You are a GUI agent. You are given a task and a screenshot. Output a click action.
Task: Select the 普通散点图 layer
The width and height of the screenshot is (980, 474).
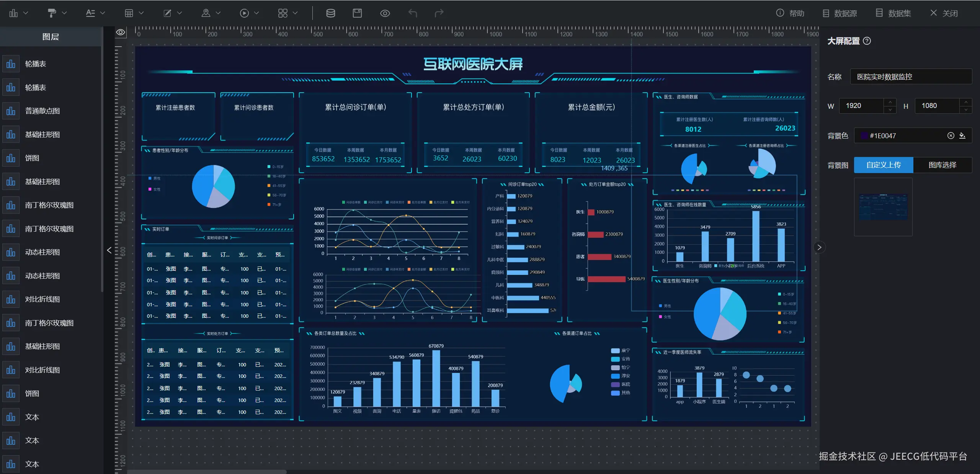(x=42, y=111)
